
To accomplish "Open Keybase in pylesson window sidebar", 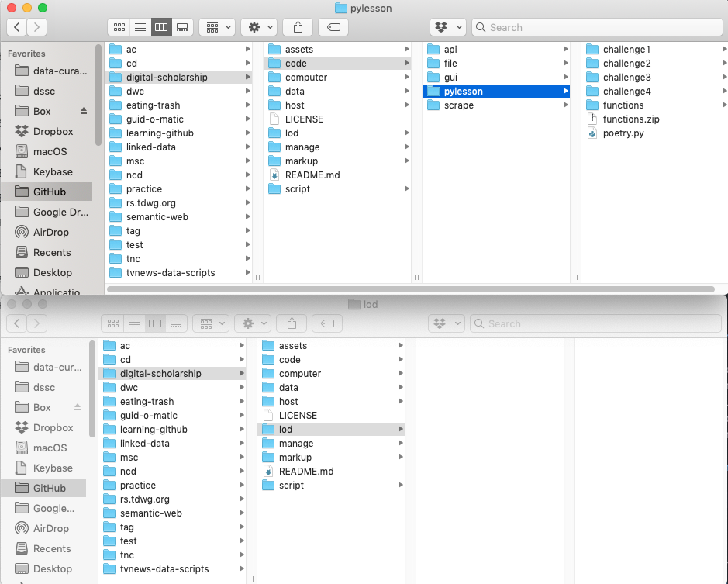I will coord(47,172).
